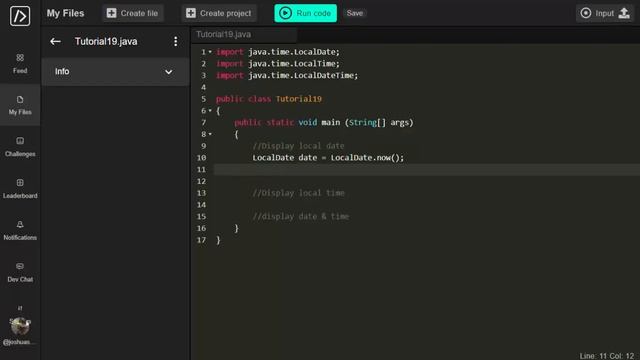The width and height of the screenshot is (640, 360).
Task: Save the current file
Action: tap(355, 13)
